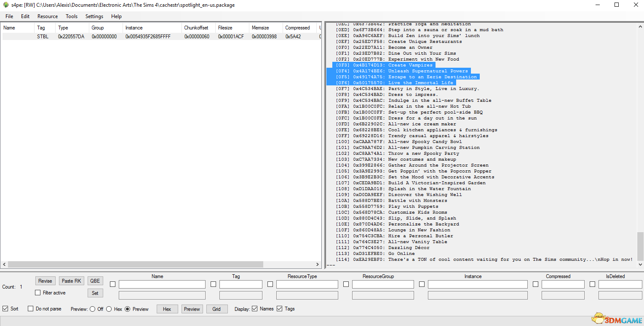Screen dimensions: 644x326
Task: Sort by the Filesize column header
Action: point(232,28)
